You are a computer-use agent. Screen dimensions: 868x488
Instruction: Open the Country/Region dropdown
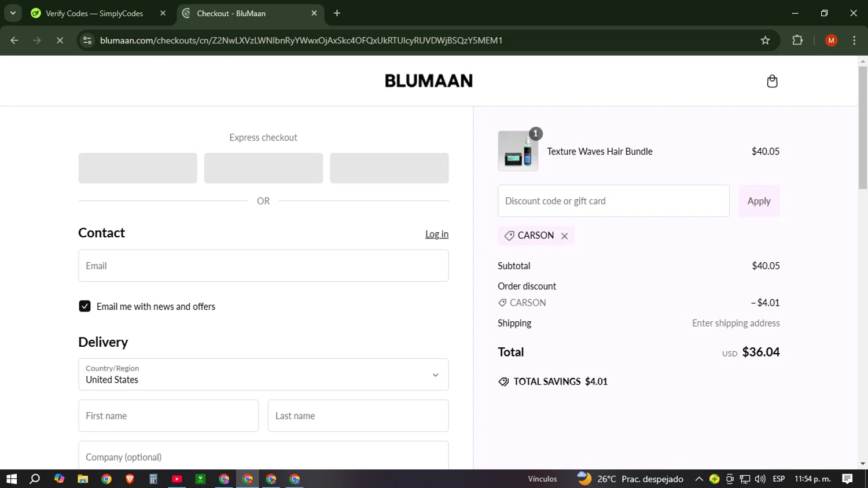[x=263, y=375]
